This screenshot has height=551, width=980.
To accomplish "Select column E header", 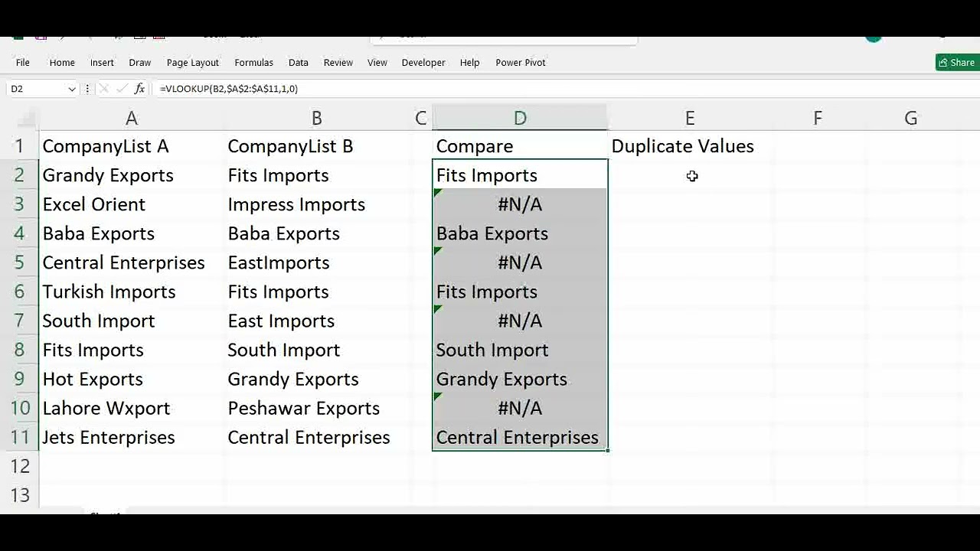I will [691, 118].
